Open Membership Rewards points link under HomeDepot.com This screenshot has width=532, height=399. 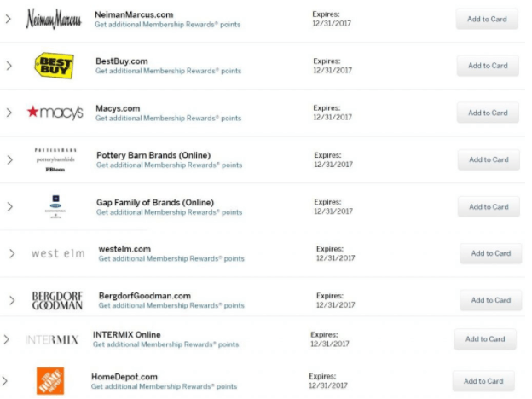(x=164, y=386)
